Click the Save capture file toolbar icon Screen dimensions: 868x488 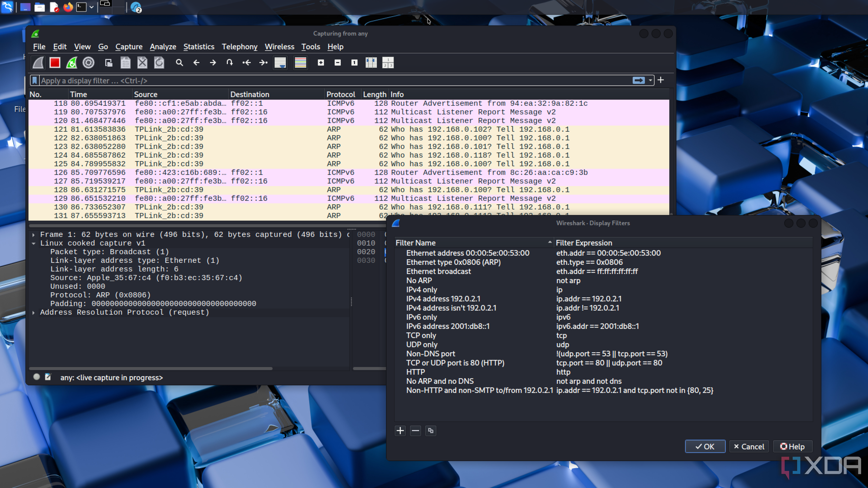pyautogui.click(x=125, y=63)
